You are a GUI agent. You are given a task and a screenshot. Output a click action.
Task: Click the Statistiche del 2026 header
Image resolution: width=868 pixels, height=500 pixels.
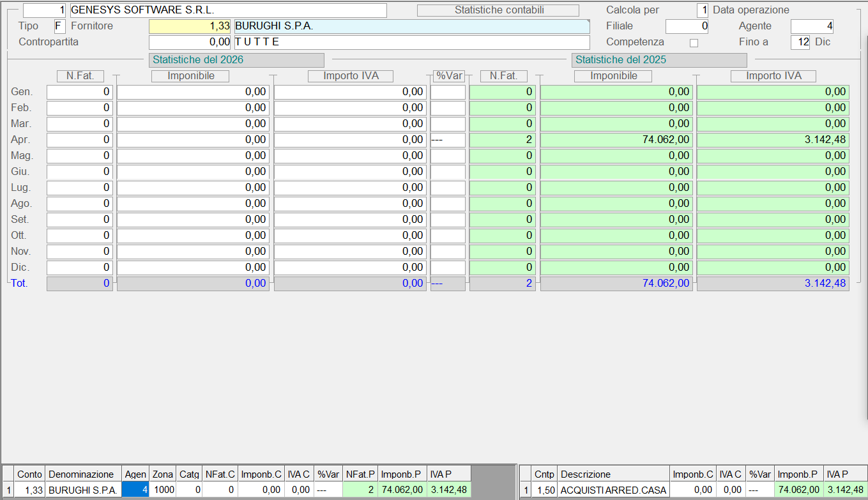coord(236,60)
